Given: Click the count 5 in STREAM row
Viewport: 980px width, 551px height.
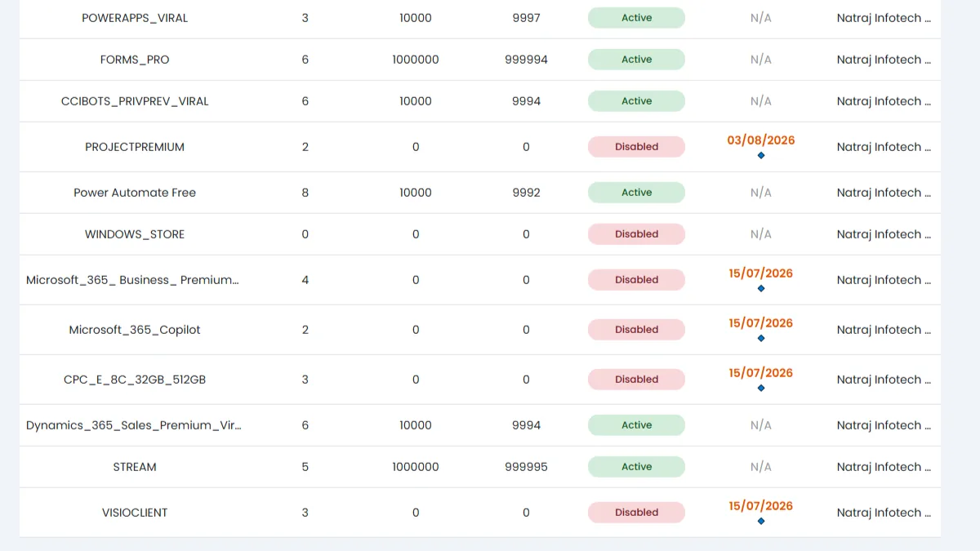Looking at the screenshot, I should coord(305,467).
